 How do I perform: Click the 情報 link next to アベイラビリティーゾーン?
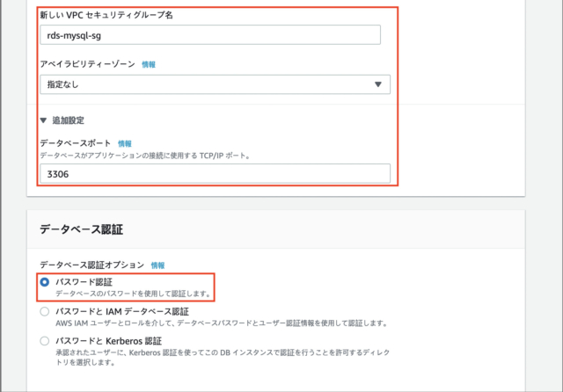tap(149, 64)
